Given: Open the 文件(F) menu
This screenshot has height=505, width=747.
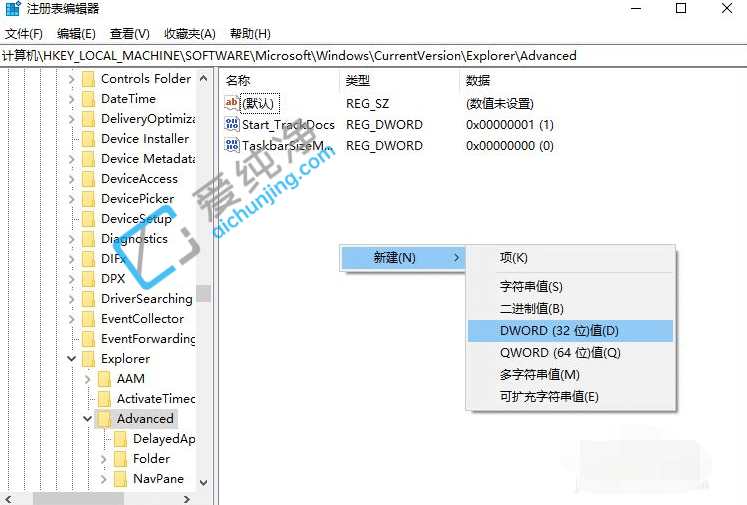Looking at the screenshot, I should [x=24, y=34].
